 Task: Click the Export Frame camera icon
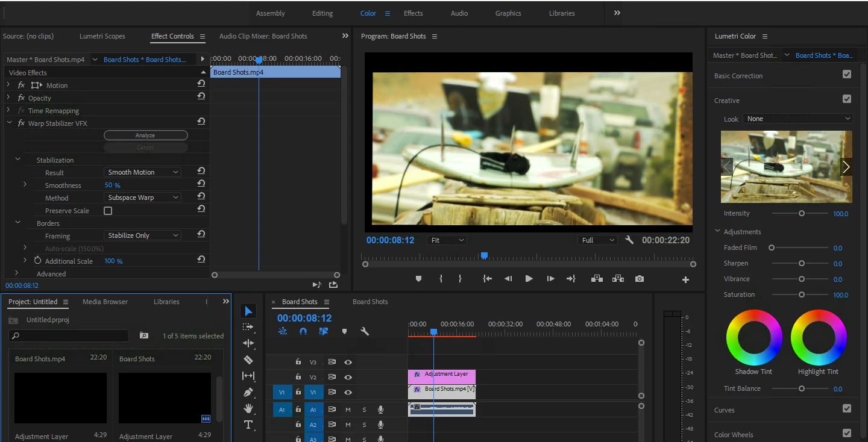pos(639,279)
